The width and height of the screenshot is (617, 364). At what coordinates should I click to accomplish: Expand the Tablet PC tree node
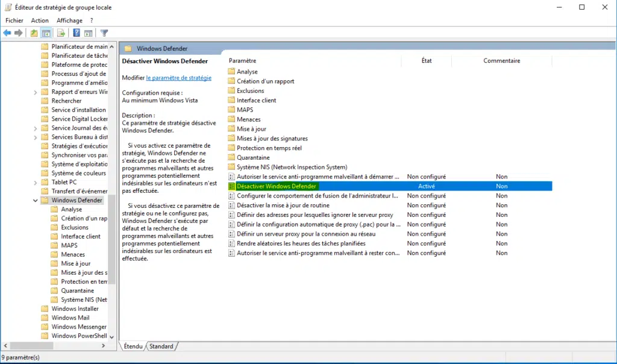pos(36,183)
